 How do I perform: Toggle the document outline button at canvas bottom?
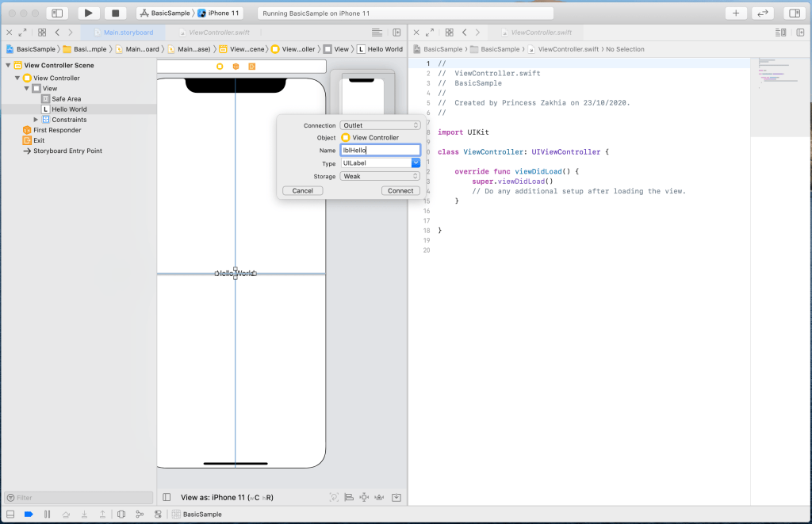(167, 497)
